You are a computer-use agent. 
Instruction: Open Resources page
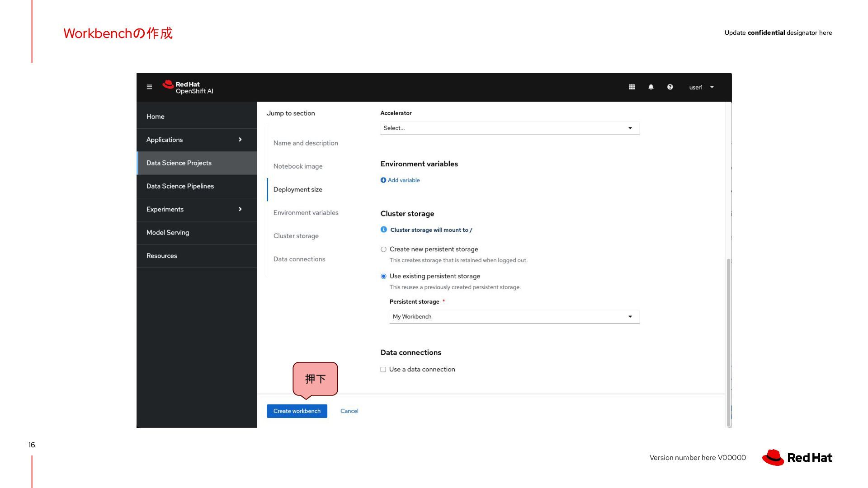[197, 256]
